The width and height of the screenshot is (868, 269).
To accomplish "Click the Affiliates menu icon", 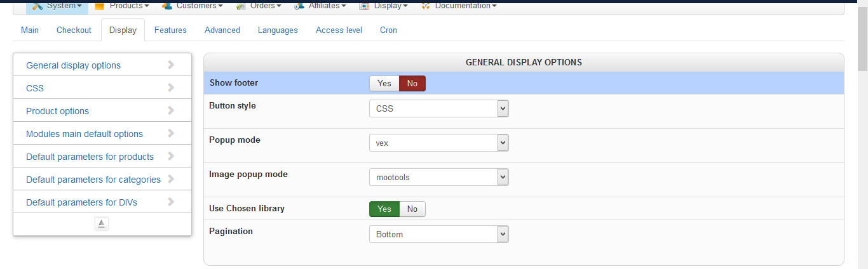I will click(300, 6).
